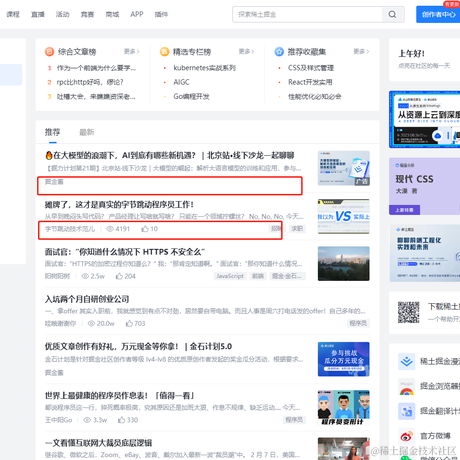Click the search magnifier icon
The height and width of the screenshot is (460, 460).
click(x=392, y=14)
